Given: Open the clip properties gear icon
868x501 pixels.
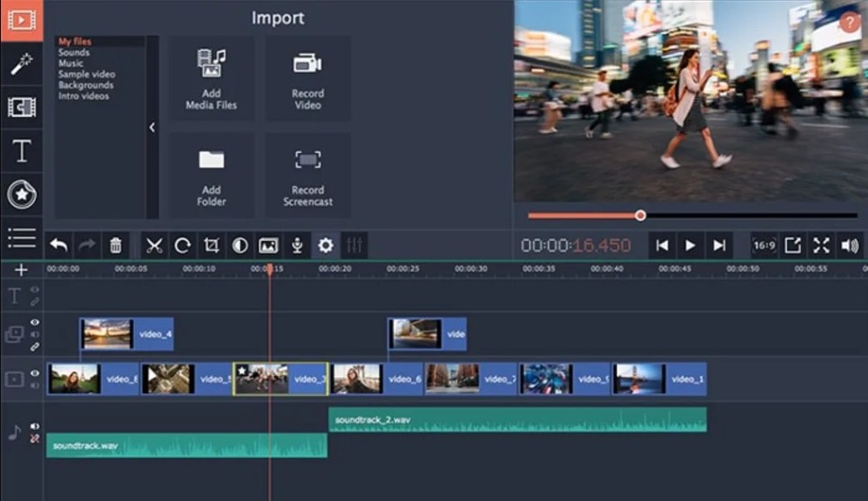Looking at the screenshot, I should click(x=326, y=245).
